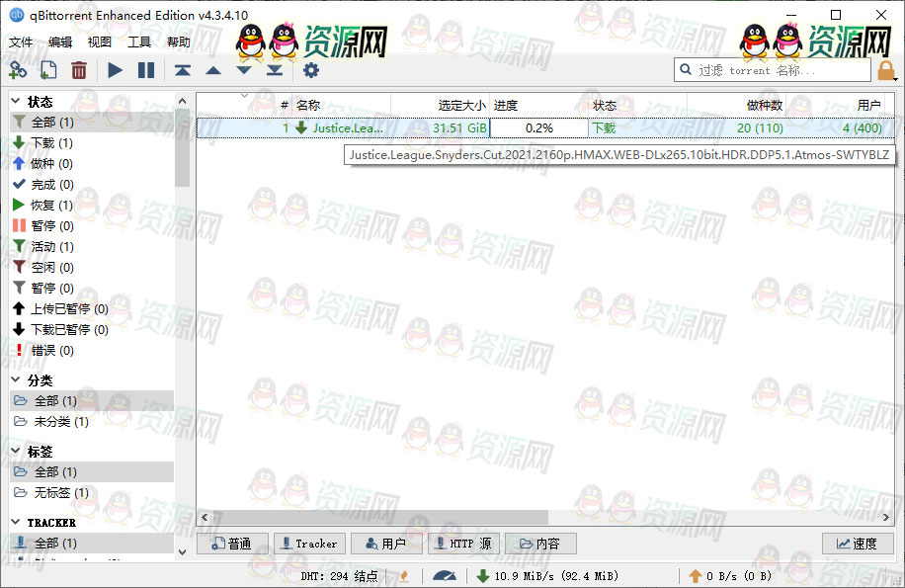The height and width of the screenshot is (588, 905).
Task: Click the download speed 10.9 MiB/s status
Action: 547,576
